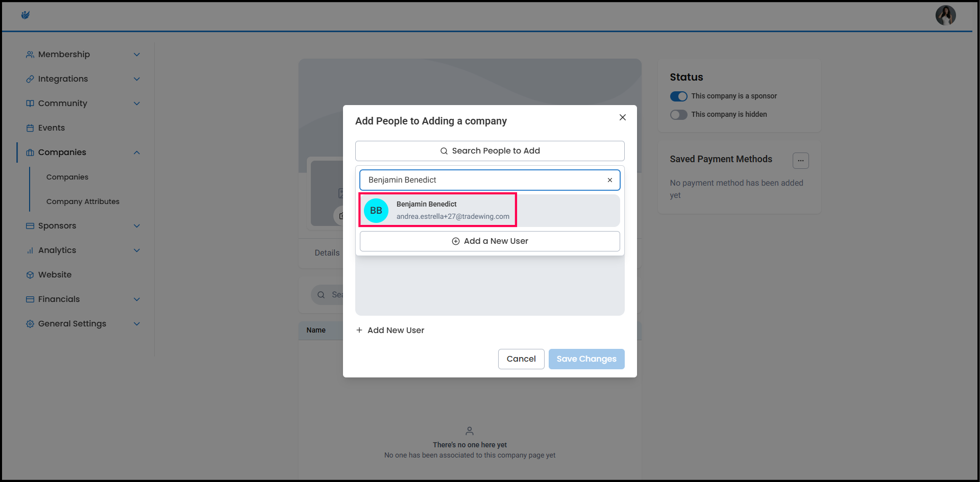Clear the Benjamin Benedict search text
The width and height of the screenshot is (980, 482).
point(609,180)
